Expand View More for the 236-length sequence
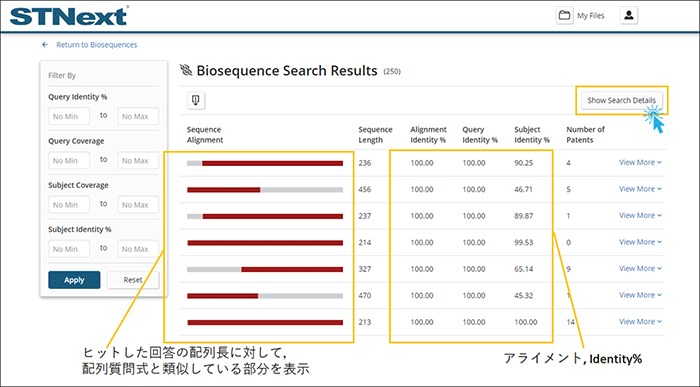Viewport: 700px width, 387px height. (640, 162)
